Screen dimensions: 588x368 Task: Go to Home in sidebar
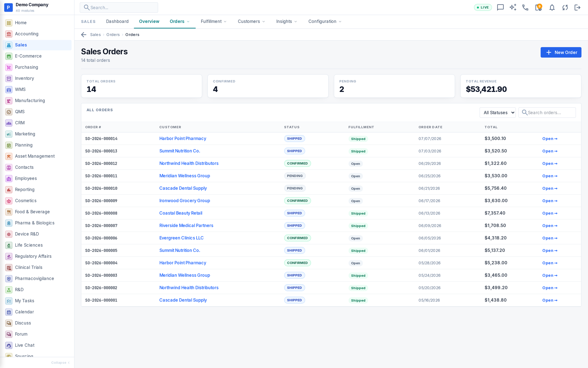click(37, 23)
